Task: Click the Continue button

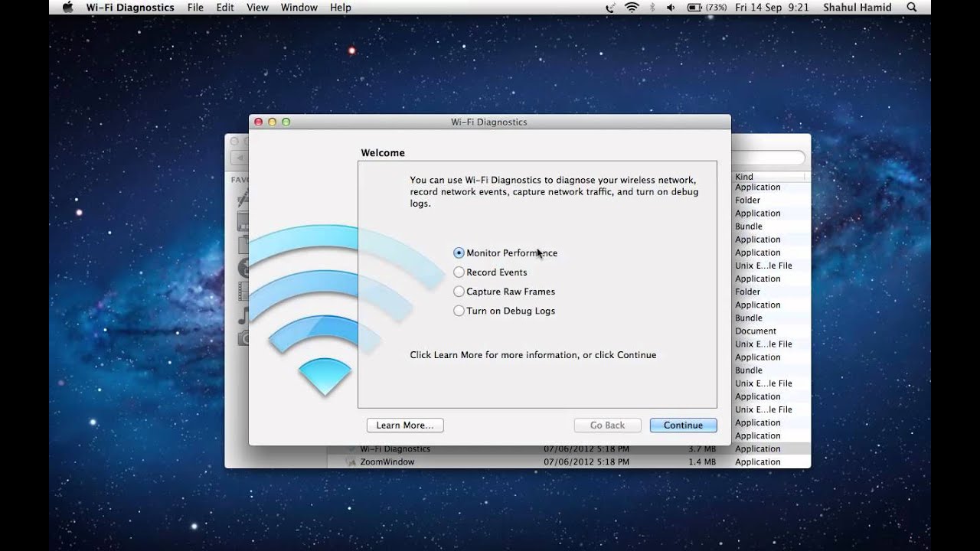Action: (683, 425)
